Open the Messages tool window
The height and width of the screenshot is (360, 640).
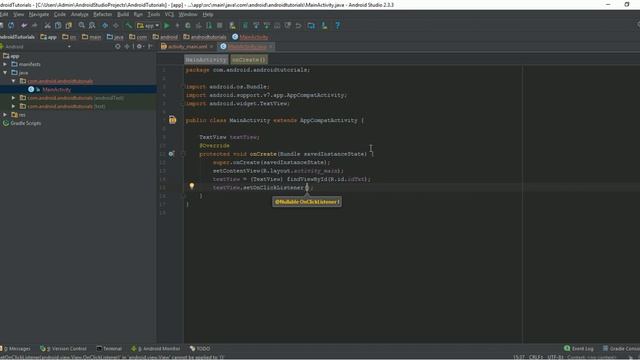(x=16, y=349)
